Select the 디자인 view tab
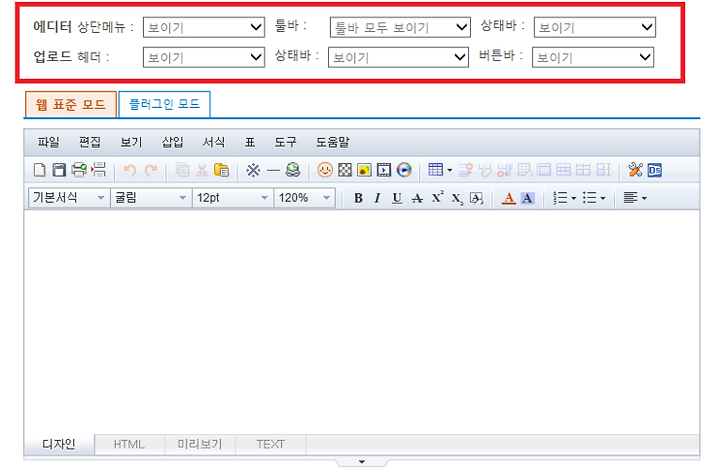 pyautogui.click(x=59, y=445)
